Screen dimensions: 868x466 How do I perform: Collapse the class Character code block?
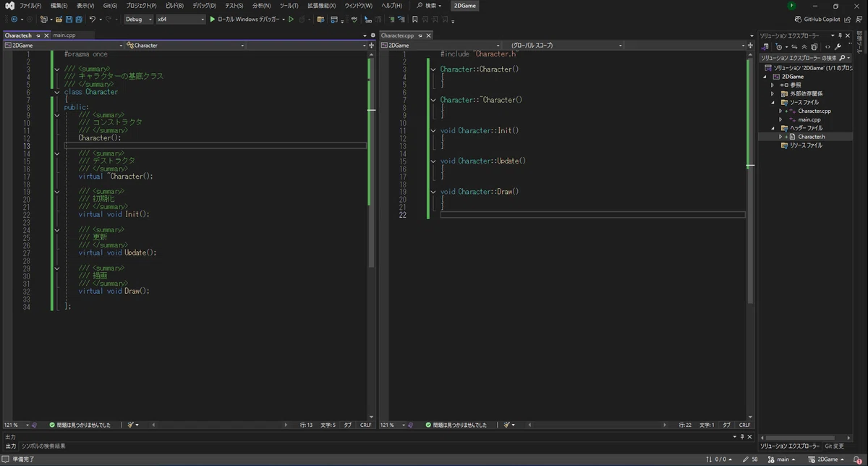coord(56,92)
